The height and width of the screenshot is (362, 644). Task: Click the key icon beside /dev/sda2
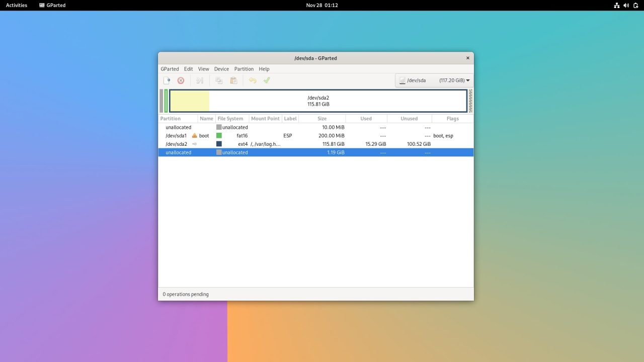194,144
